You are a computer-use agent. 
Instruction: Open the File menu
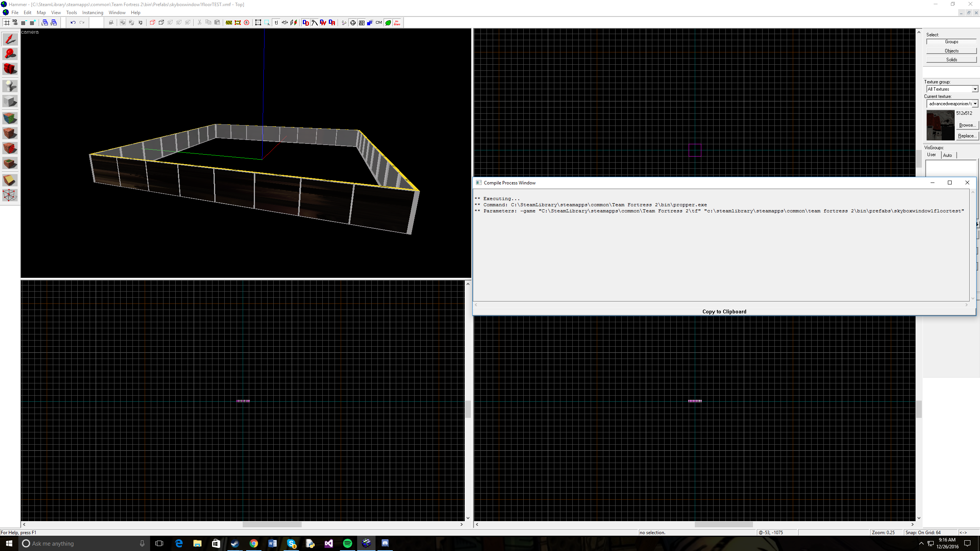pyautogui.click(x=15, y=13)
